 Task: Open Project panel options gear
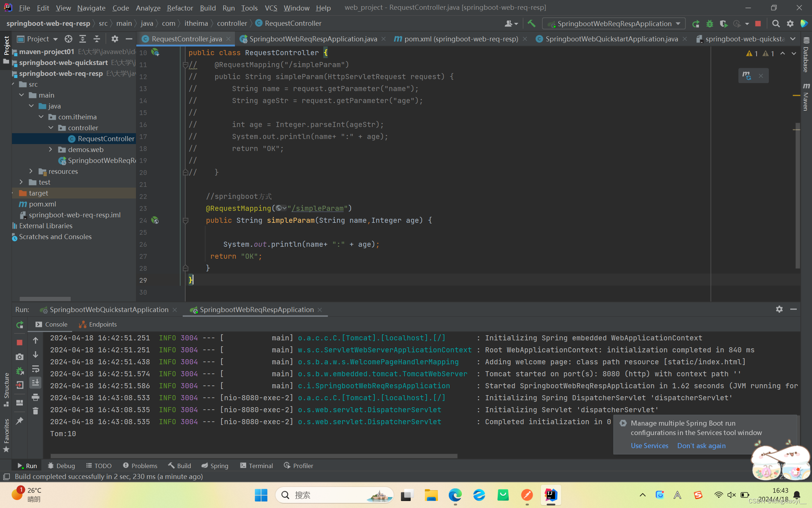[x=115, y=39]
